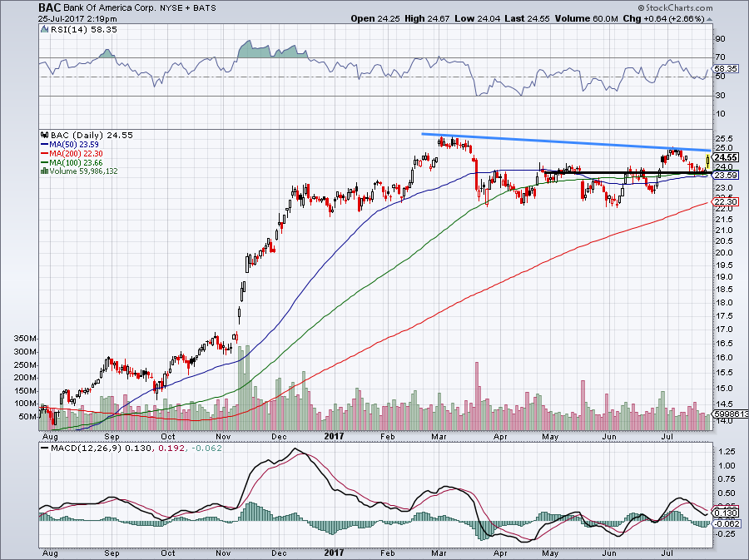Click the 5998613 volume tag on right axis
The height and width of the screenshot is (560, 749).
731,414
